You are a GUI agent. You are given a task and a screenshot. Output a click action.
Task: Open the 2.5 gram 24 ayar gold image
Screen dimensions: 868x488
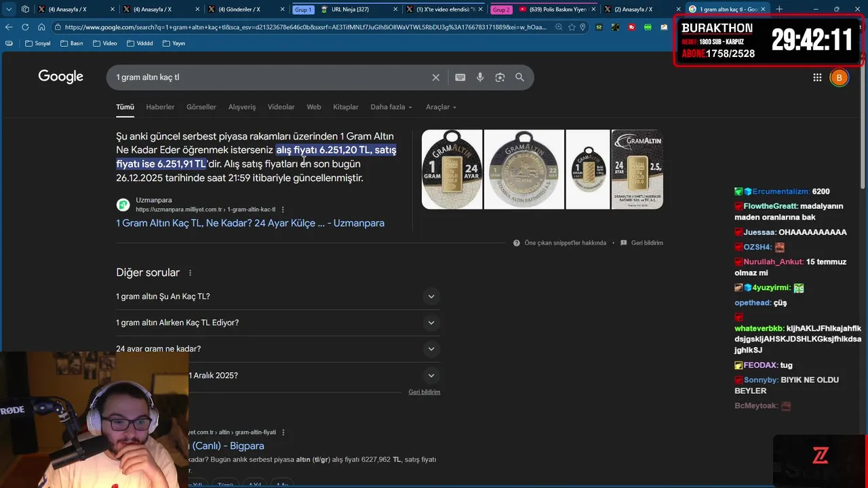point(637,169)
